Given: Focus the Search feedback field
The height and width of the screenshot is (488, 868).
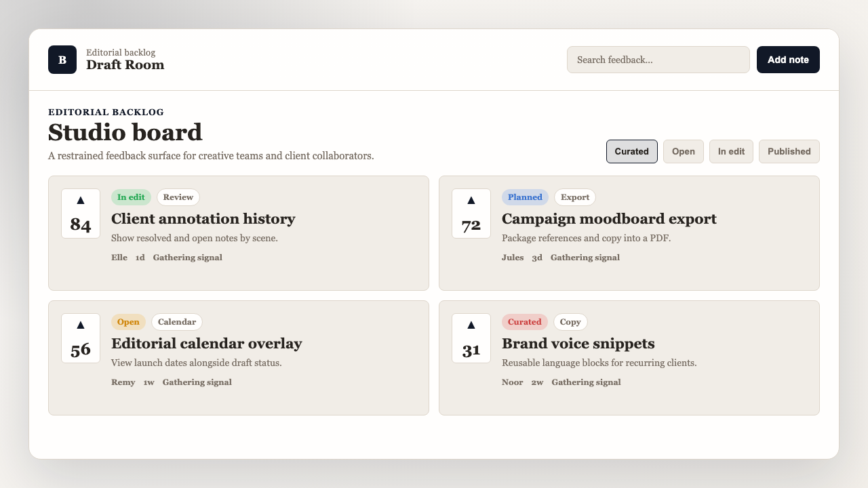Looking at the screenshot, I should (x=658, y=60).
